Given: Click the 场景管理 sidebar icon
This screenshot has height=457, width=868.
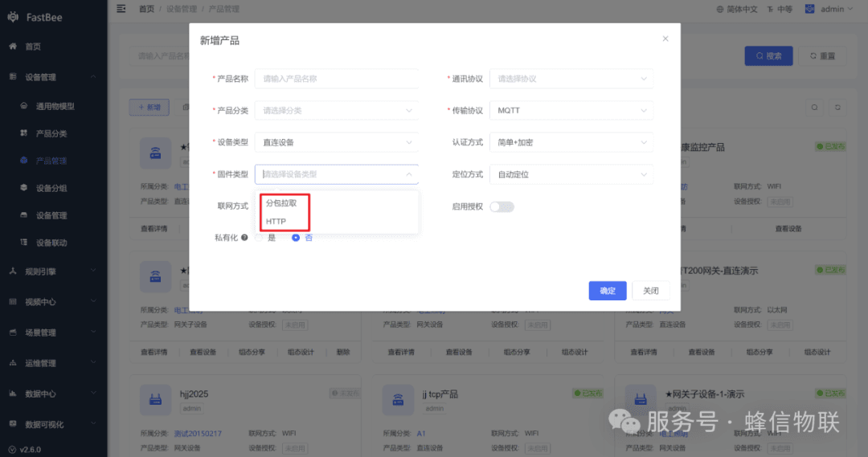Looking at the screenshot, I should pyautogui.click(x=13, y=333).
